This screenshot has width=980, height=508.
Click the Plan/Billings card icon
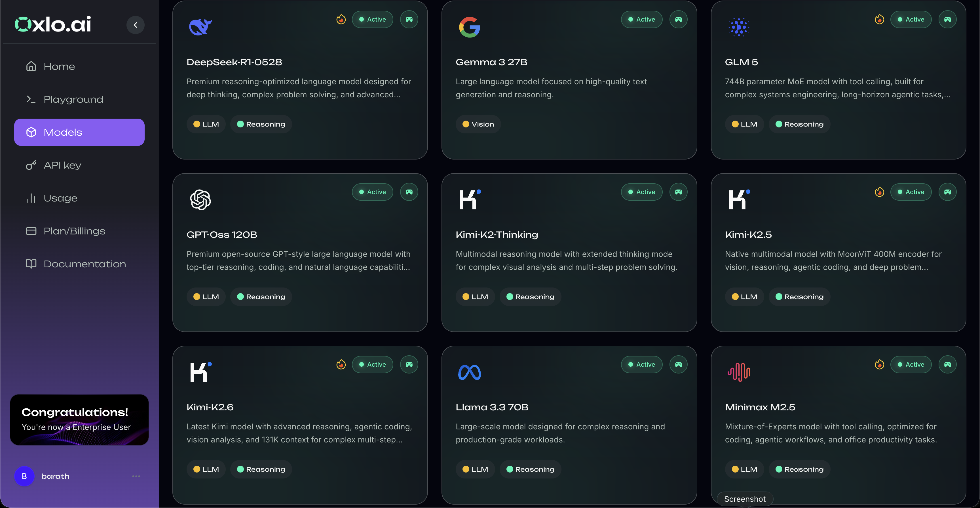pyautogui.click(x=31, y=231)
